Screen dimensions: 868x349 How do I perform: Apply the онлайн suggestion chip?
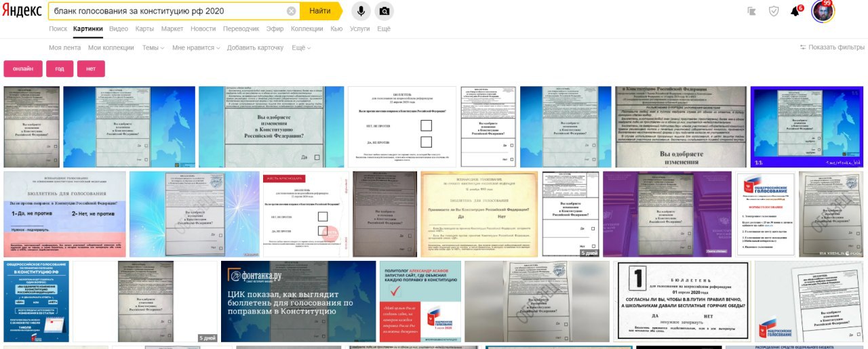click(x=23, y=68)
